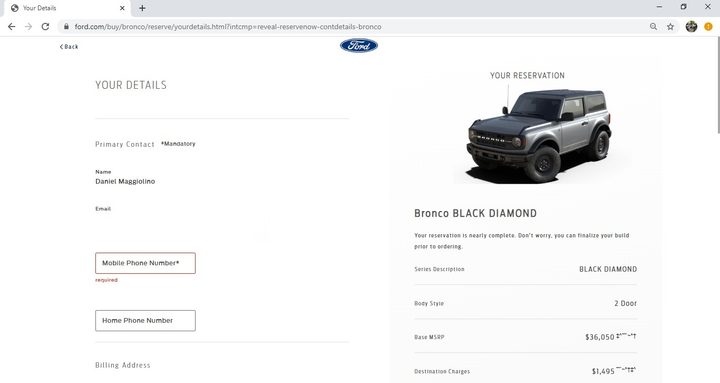720x383 pixels.
Task: Click the Back link on the page
Action: pos(69,47)
